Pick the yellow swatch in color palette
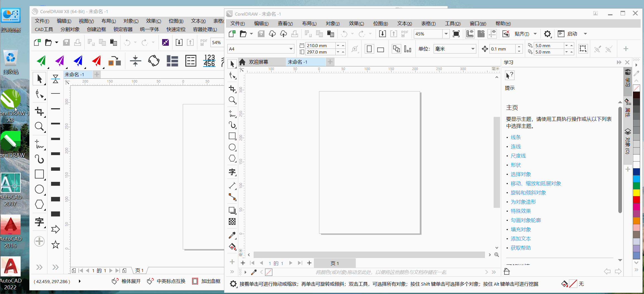 [636, 193]
